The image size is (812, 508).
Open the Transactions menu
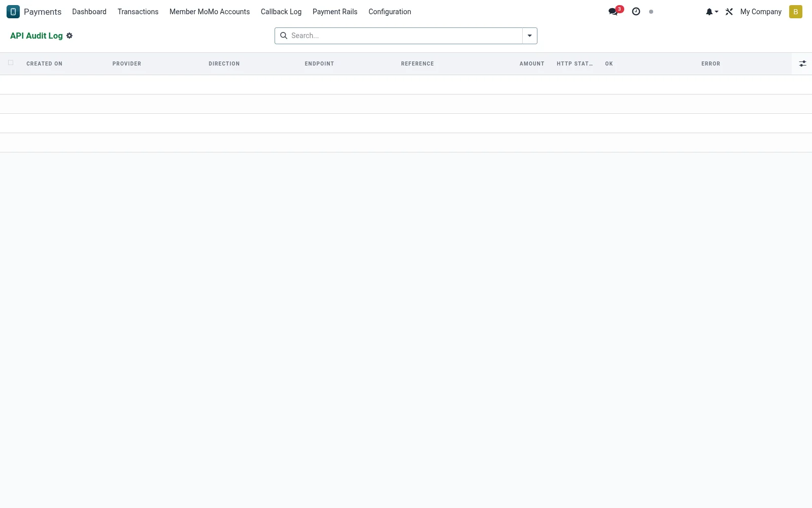[x=138, y=12]
